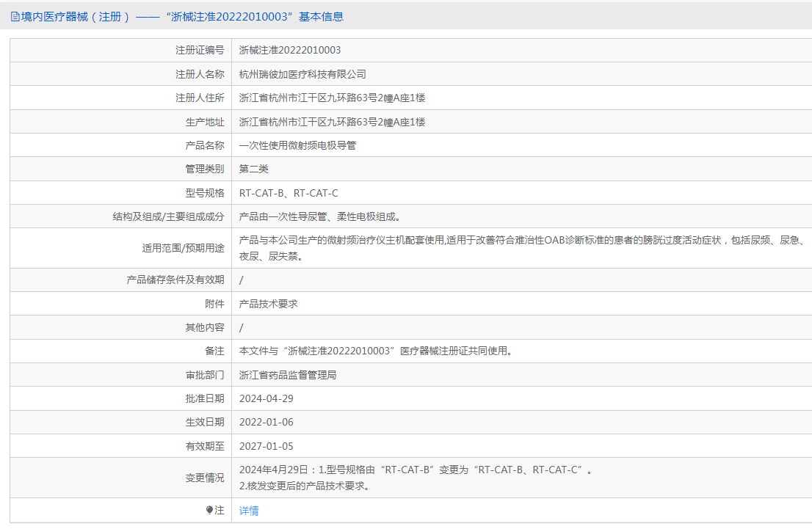Select product name 一次性使用微射频电极导管
This screenshot has height=529, width=812.
click(x=297, y=145)
